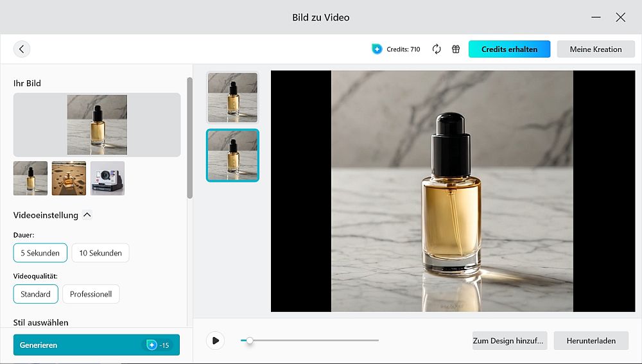Download the video with Herunterladen
The image size is (642, 364).
click(591, 341)
